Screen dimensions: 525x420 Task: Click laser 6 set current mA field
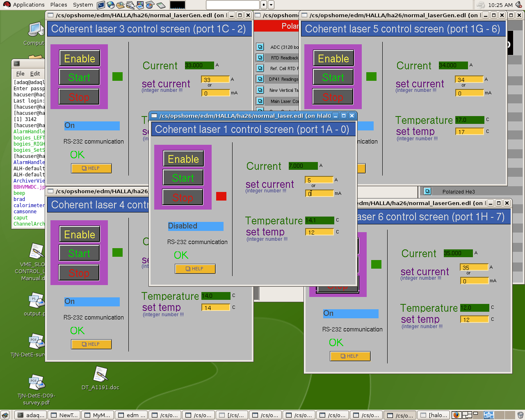[474, 281]
